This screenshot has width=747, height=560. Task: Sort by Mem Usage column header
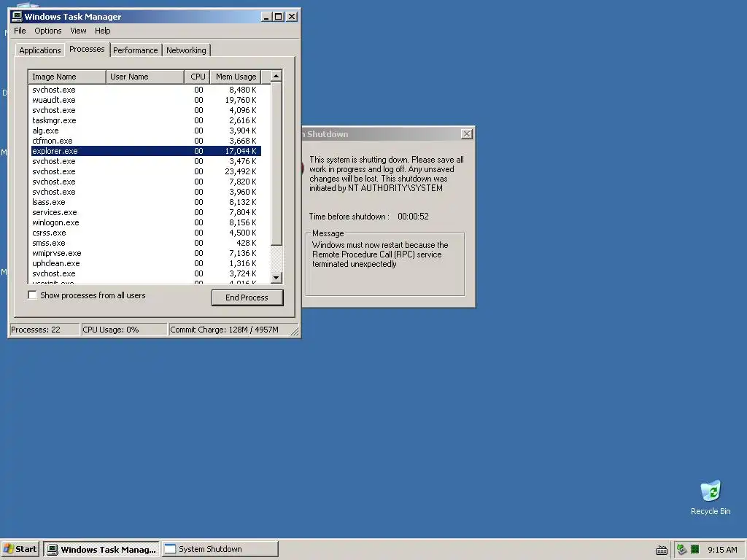pyautogui.click(x=236, y=77)
